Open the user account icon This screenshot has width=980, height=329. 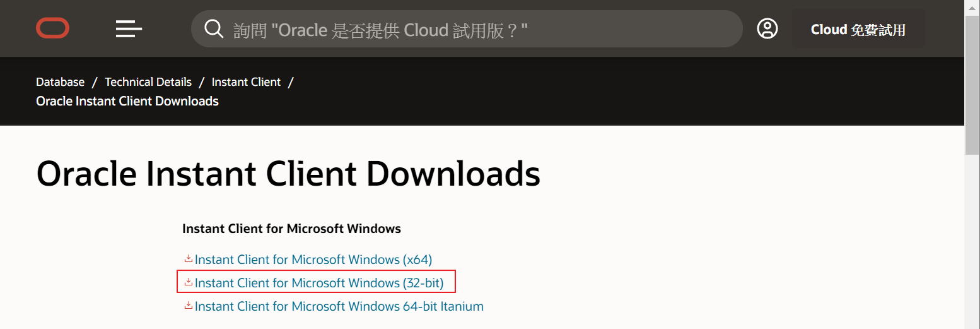[x=767, y=28]
